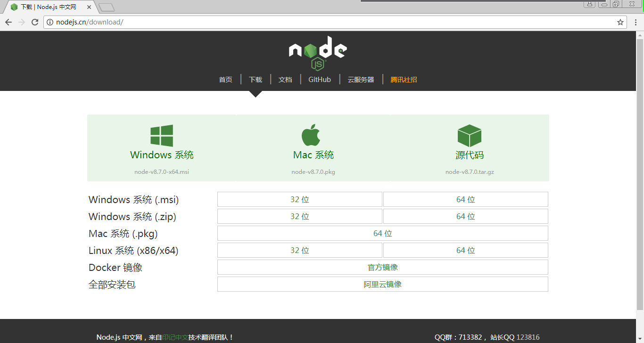The height and width of the screenshot is (343, 644).
Task: Select 32 位 for Windows 系统 (.zip)
Action: tap(300, 216)
